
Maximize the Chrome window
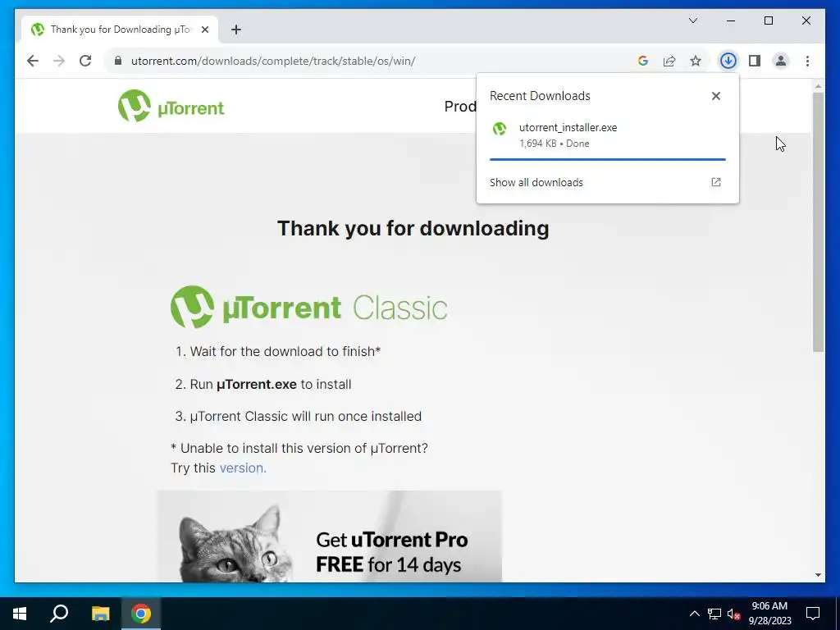point(768,21)
